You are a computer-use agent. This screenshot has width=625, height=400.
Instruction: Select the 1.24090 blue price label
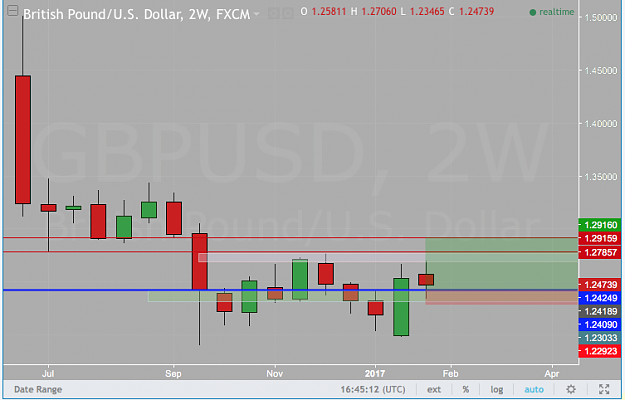pyautogui.click(x=600, y=324)
